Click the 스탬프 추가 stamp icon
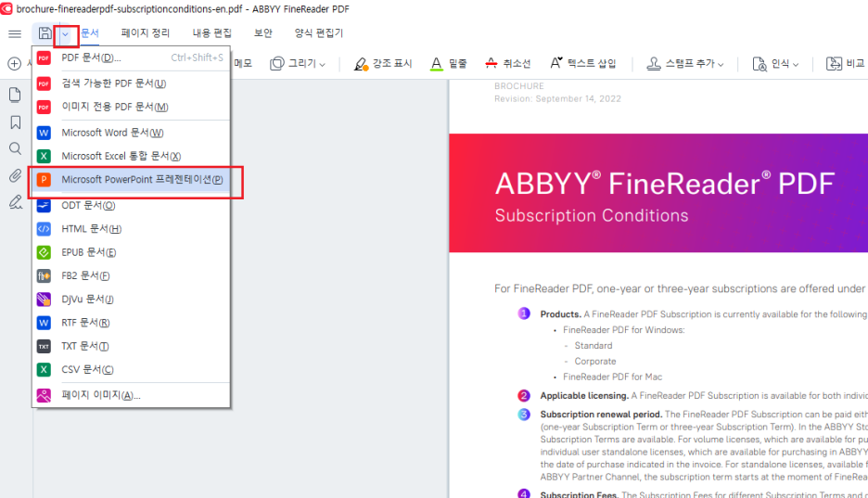 653,64
